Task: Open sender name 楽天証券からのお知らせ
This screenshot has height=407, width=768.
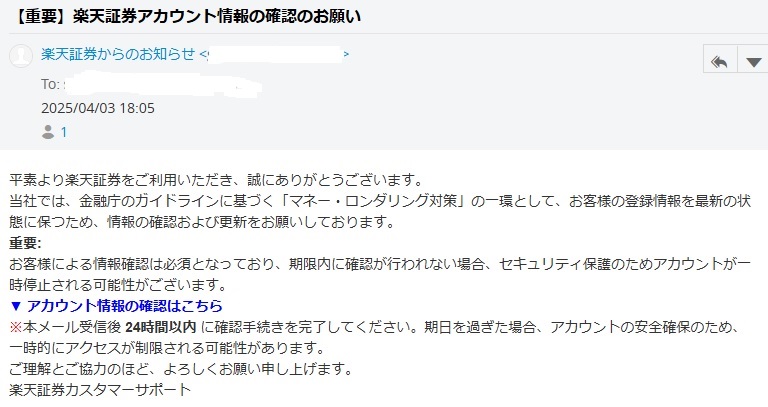Action: (118, 54)
